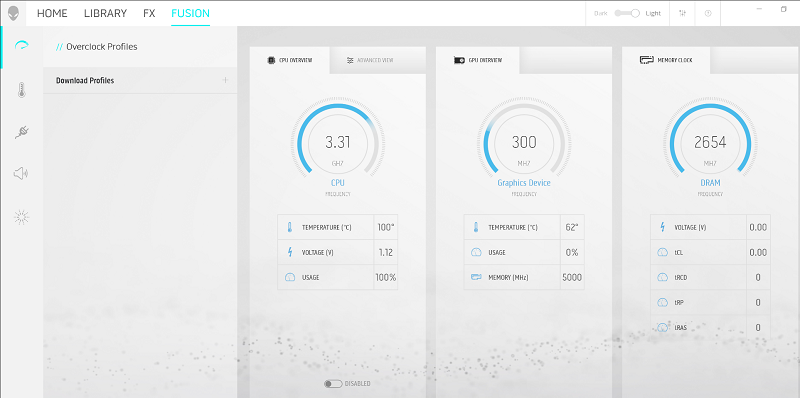Image resolution: width=800 pixels, height=398 pixels.
Task: Open the power plug sidebar icon
Action: pyautogui.click(x=21, y=133)
